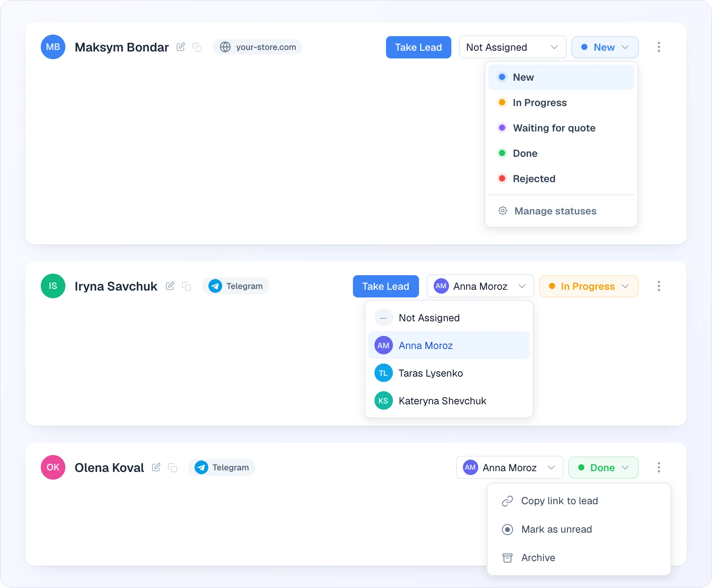Choose Mark as unread
The height and width of the screenshot is (588, 712).
point(579,529)
